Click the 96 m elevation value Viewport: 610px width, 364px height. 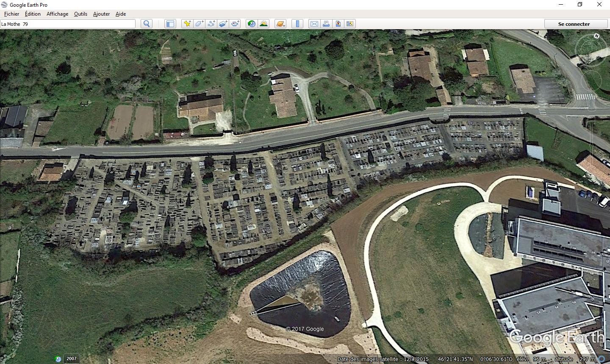point(539,359)
